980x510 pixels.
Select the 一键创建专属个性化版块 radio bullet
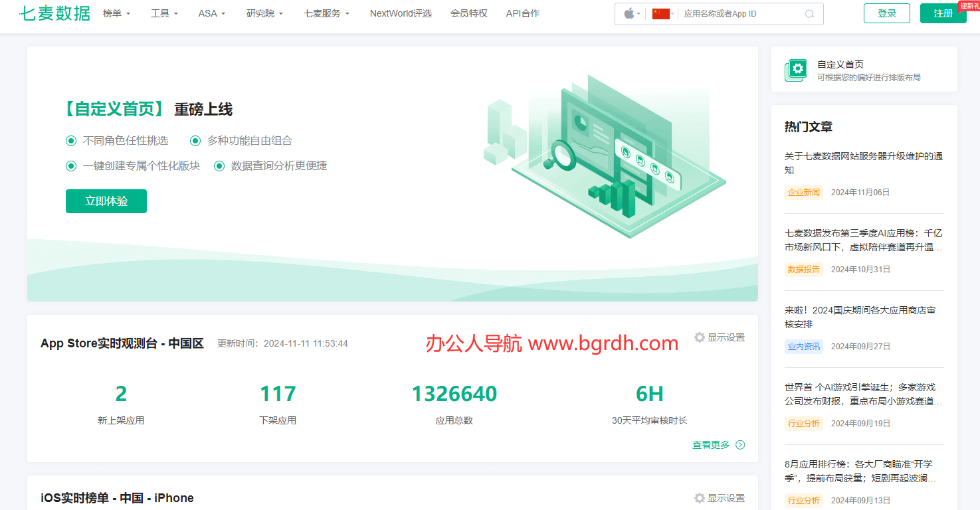[x=71, y=166]
